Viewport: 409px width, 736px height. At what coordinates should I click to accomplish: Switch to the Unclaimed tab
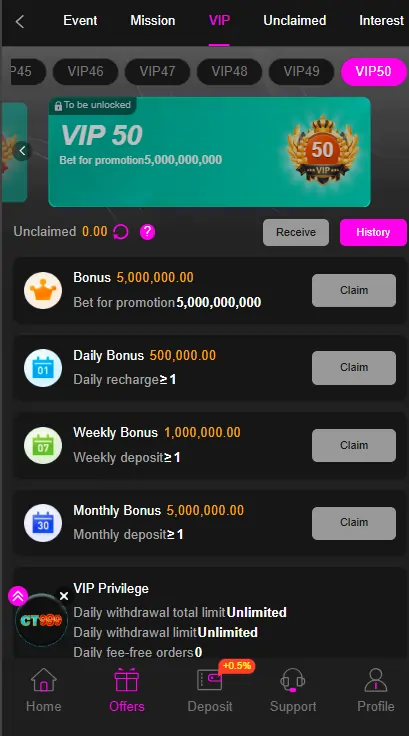pyautogui.click(x=294, y=21)
